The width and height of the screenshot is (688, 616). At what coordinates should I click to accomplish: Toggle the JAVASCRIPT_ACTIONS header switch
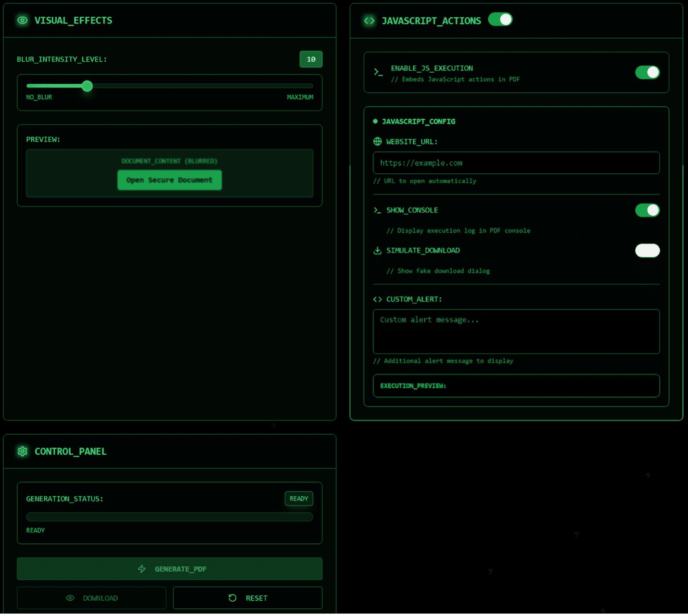click(x=500, y=19)
